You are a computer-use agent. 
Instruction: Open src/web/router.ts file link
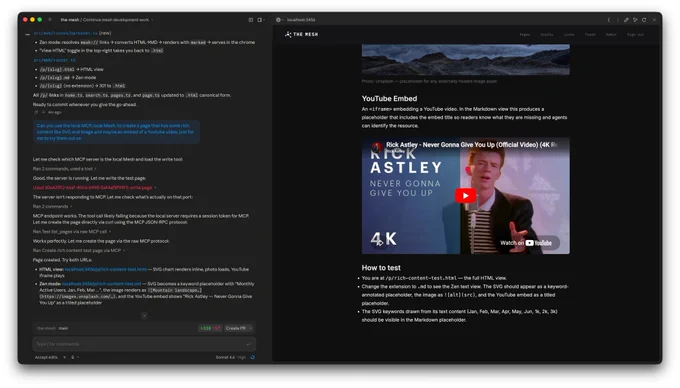(54, 60)
